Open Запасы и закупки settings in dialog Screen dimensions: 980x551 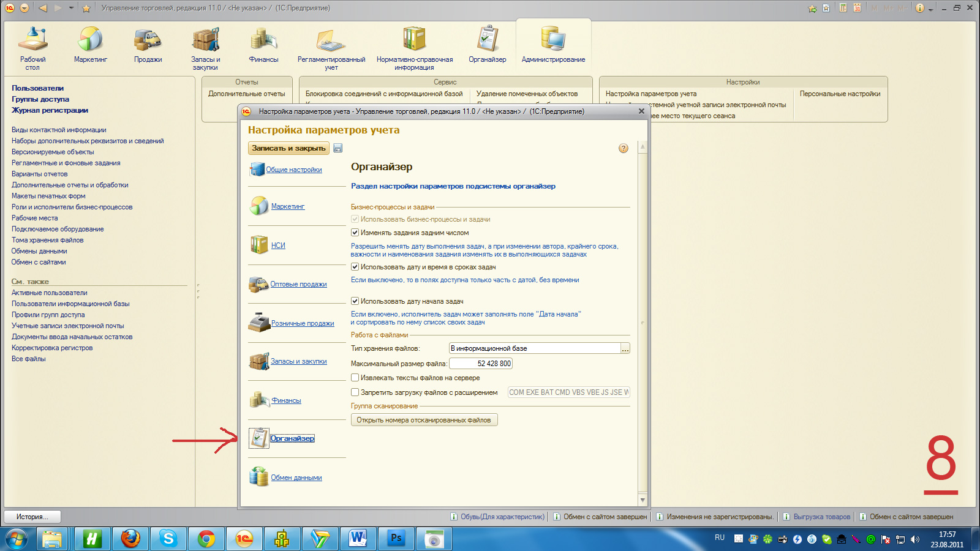click(299, 362)
